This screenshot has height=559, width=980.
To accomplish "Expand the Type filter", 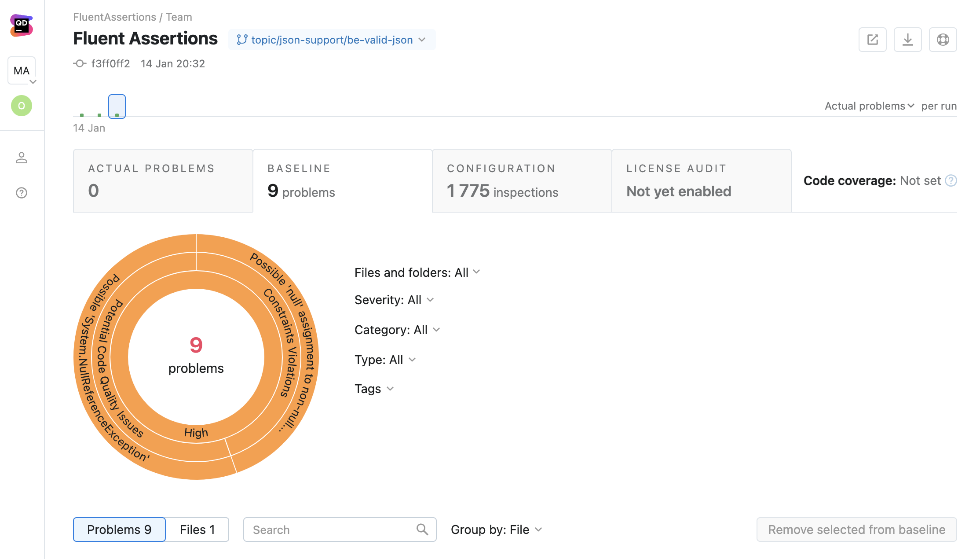I will pos(385,360).
